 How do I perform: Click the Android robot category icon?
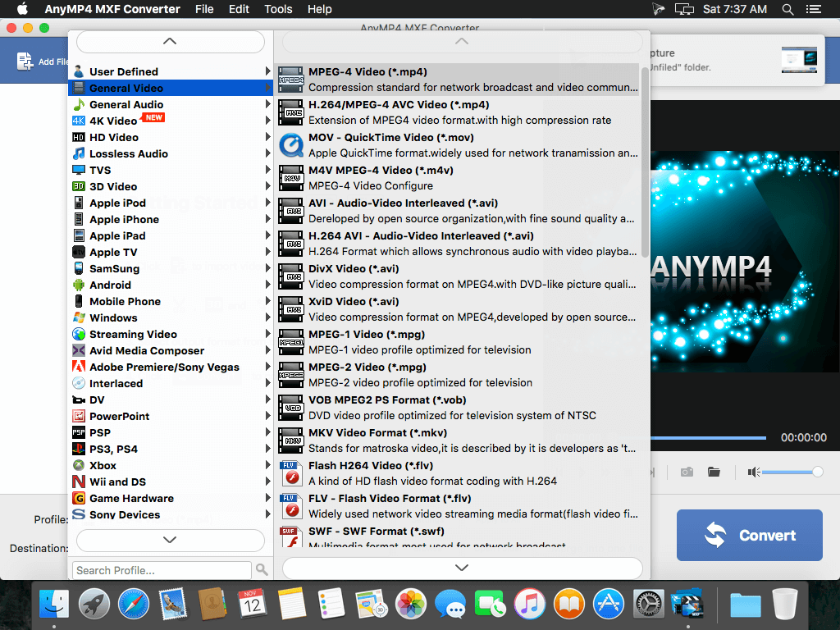[79, 285]
